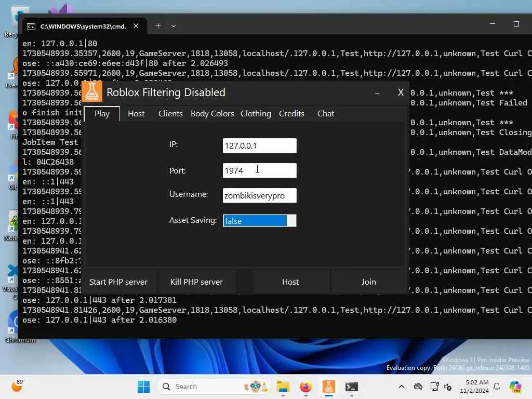Viewport: 532px width, 399px height.
Task: Open the Windows Start menu
Action: click(x=143, y=387)
